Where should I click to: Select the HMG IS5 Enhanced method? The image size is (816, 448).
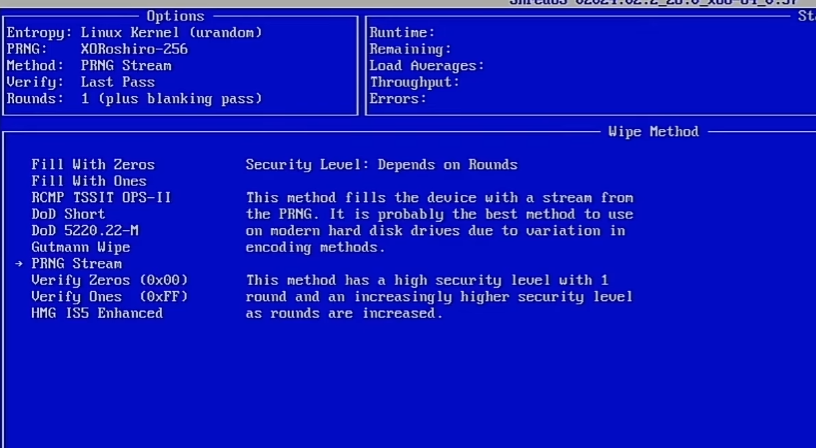97,313
